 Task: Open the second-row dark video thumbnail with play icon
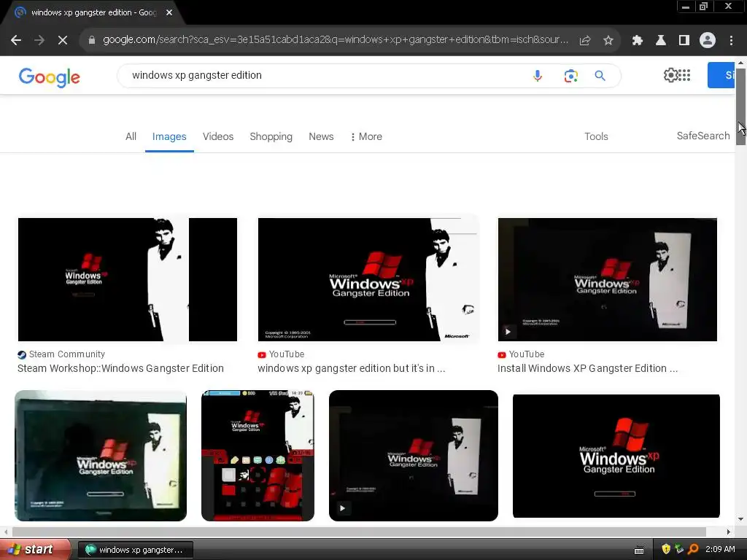[414, 456]
